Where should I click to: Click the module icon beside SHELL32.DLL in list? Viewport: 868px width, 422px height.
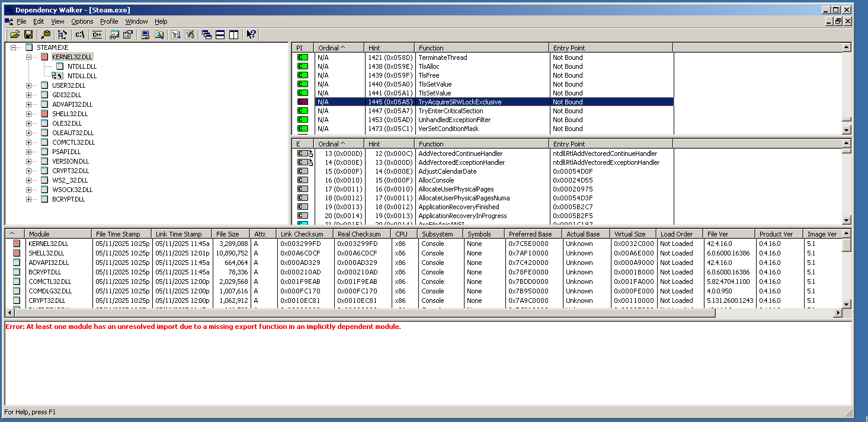point(17,253)
